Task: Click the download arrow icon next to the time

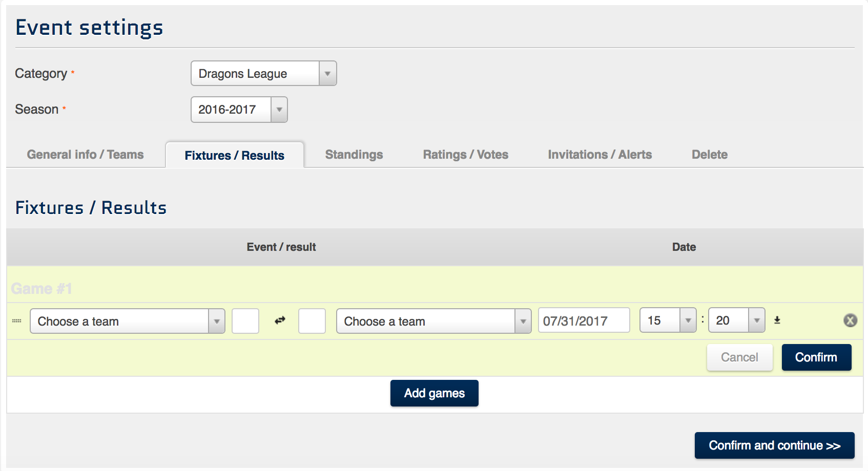Action: (x=777, y=320)
